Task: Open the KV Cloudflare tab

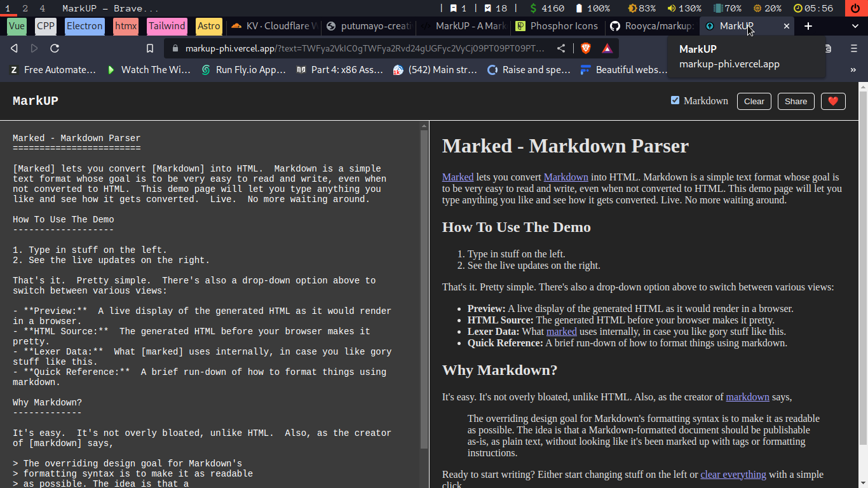Action: [274, 26]
